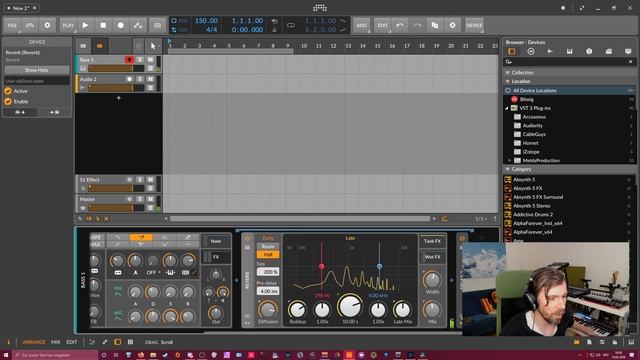Viewport: 640px width, 360px height.
Task: Click the Duplicate icon in top toolbar
Action: [435, 25]
